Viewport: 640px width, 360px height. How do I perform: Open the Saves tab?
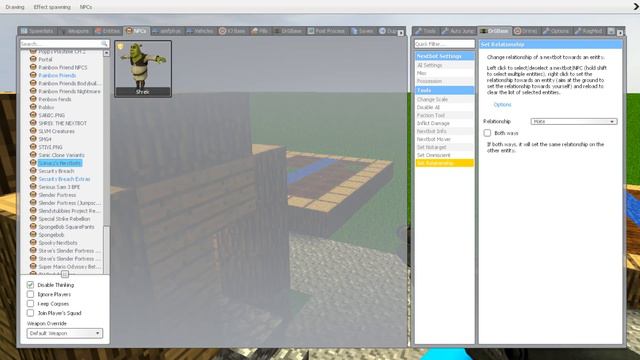click(362, 31)
